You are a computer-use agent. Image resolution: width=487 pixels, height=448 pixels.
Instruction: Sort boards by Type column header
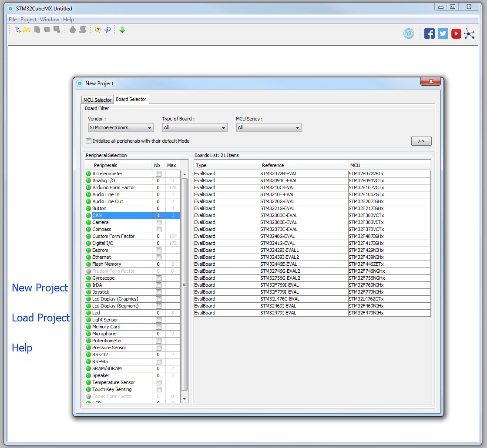[227, 165]
